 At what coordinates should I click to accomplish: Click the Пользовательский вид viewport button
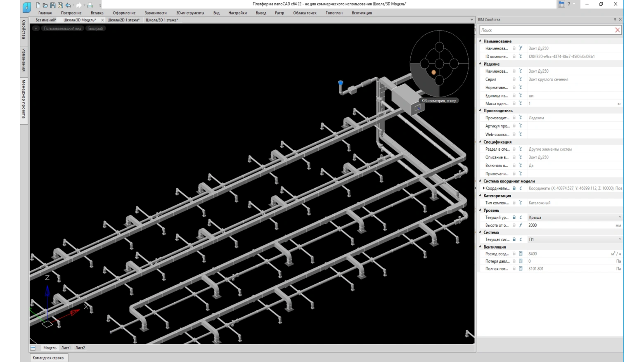tap(62, 28)
